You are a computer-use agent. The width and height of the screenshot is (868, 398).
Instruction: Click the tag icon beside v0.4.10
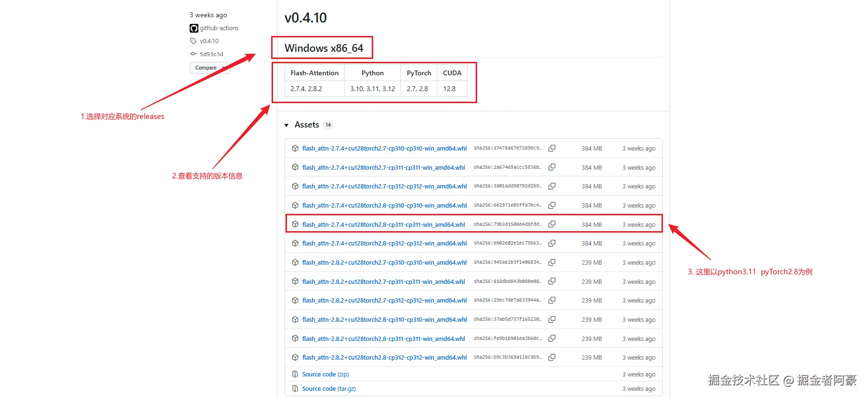pyautogui.click(x=193, y=41)
